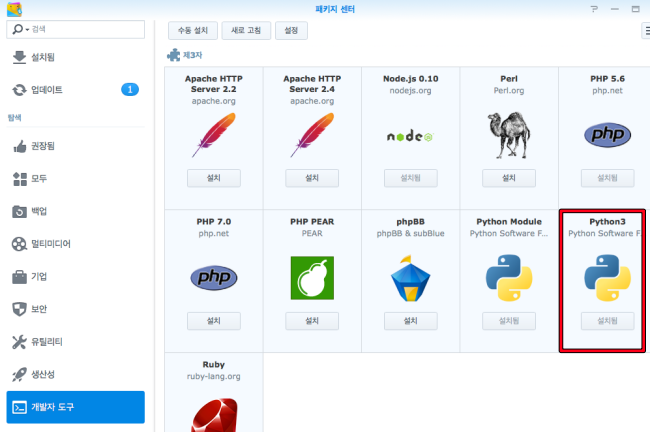Install the PHP 7.0 package

pyautogui.click(x=213, y=321)
